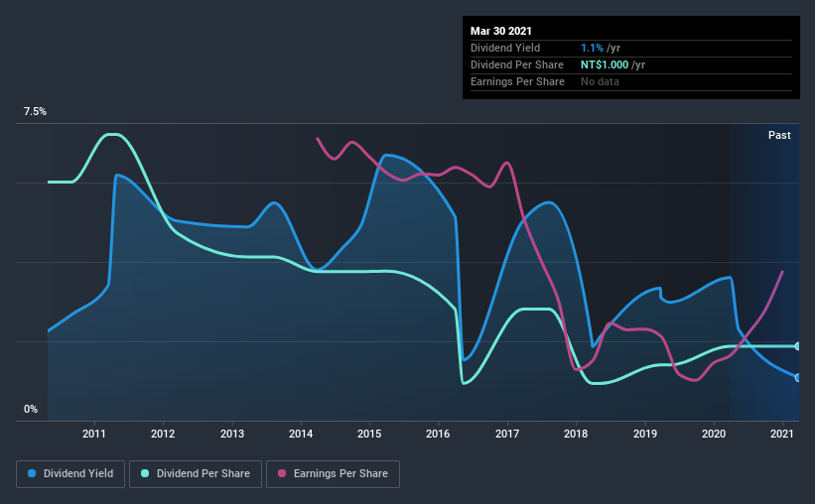Click the 2018 x-axis label
The image size is (815, 504).
(576, 434)
